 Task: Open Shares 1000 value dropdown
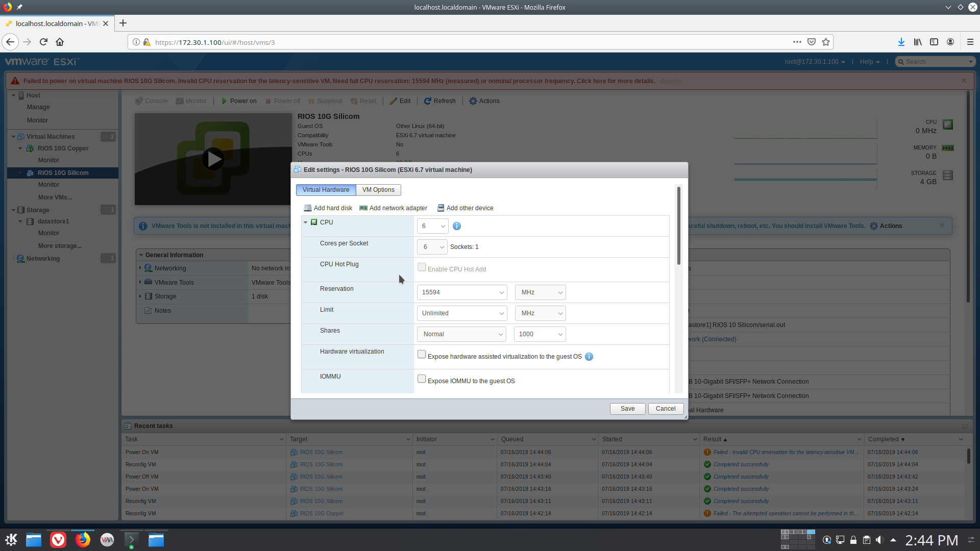point(540,334)
